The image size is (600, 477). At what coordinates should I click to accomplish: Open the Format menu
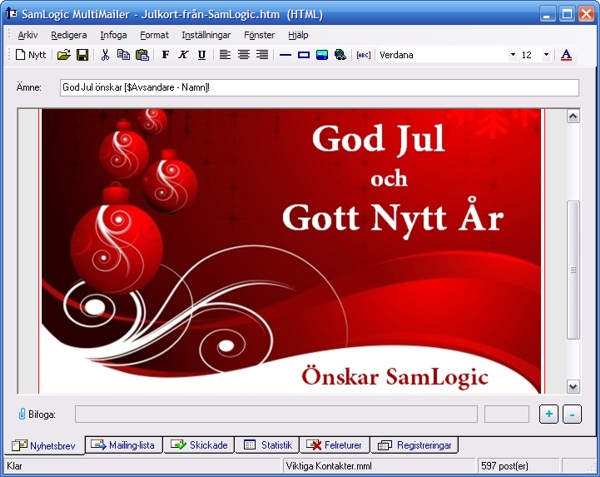pyautogui.click(x=154, y=35)
